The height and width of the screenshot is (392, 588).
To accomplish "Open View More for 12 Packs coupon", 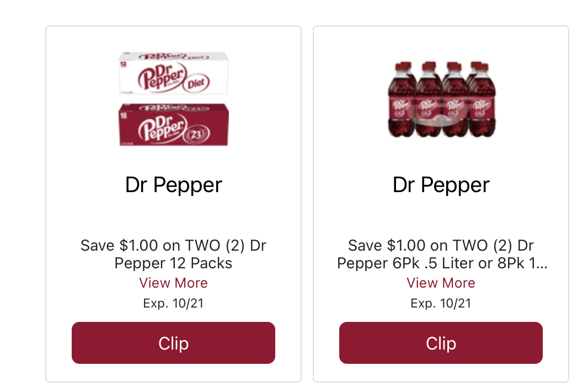I will click(173, 283).
